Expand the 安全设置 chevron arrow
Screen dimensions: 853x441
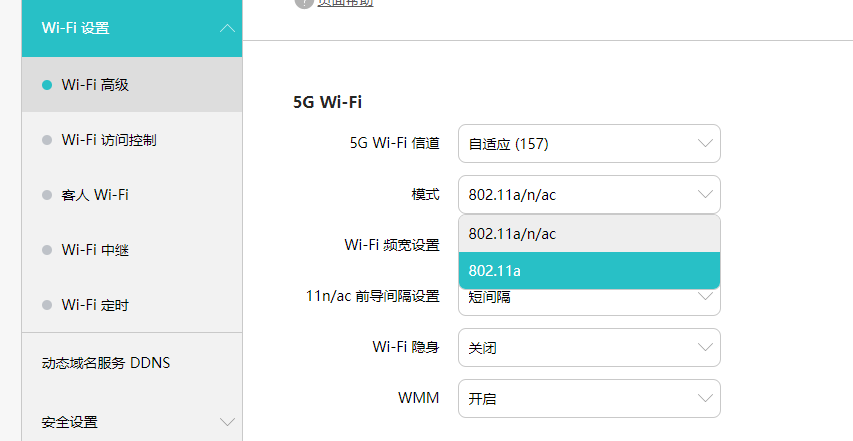[x=226, y=422]
